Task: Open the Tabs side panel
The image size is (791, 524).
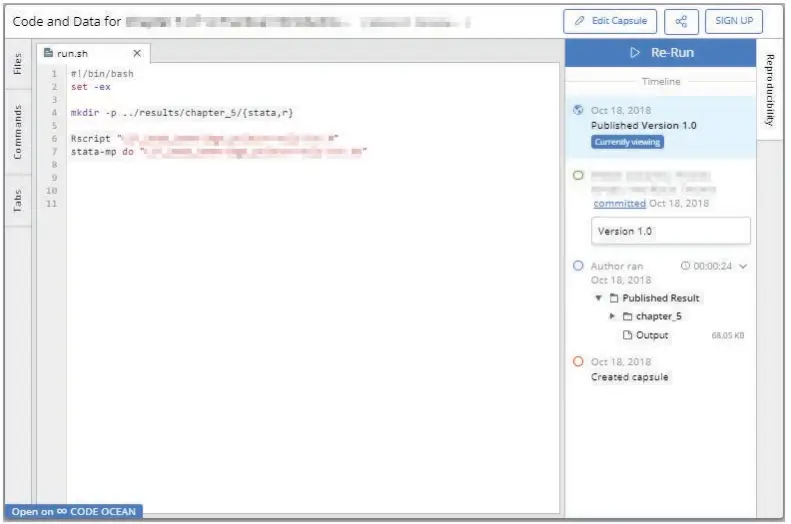Action: tap(18, 201)
